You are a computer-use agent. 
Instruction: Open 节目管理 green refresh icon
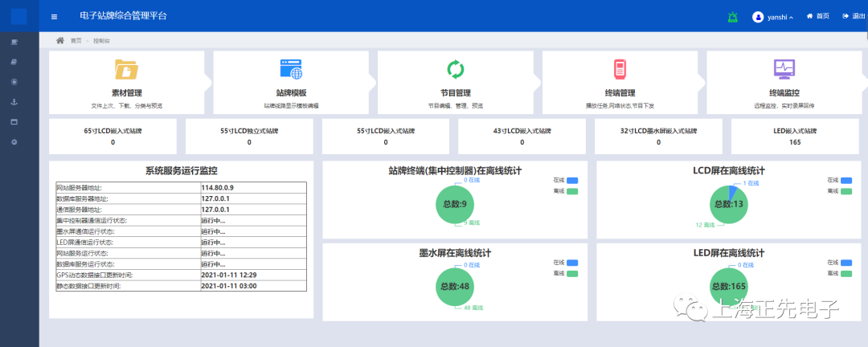455,70
